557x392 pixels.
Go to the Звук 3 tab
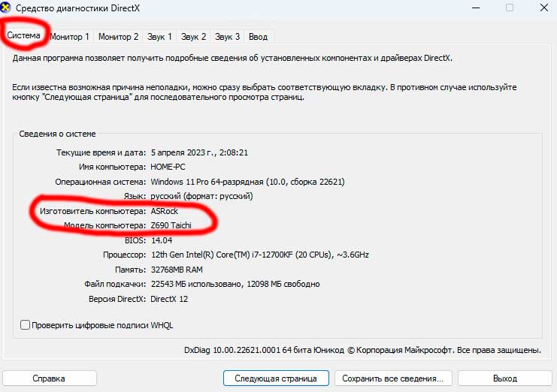(227, 36)
